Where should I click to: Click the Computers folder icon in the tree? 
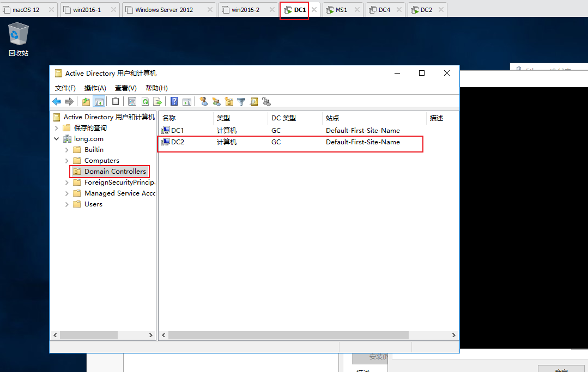point(77,160)
